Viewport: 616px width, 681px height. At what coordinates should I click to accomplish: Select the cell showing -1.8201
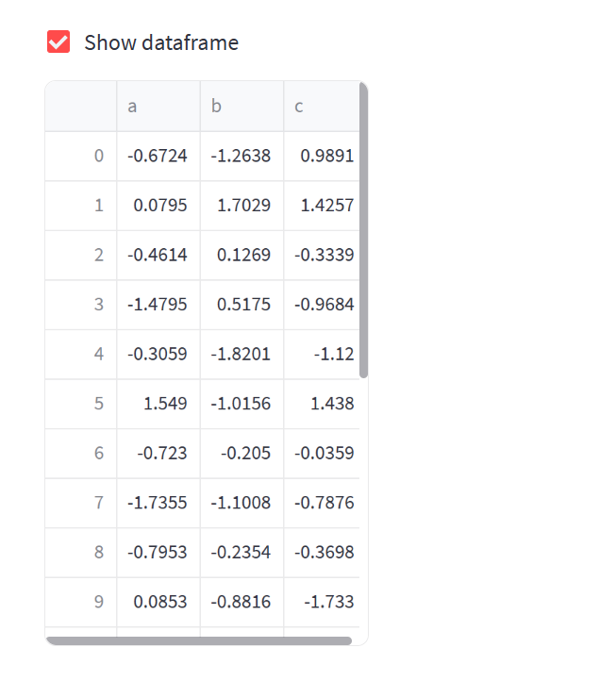(x=242, y=354)
